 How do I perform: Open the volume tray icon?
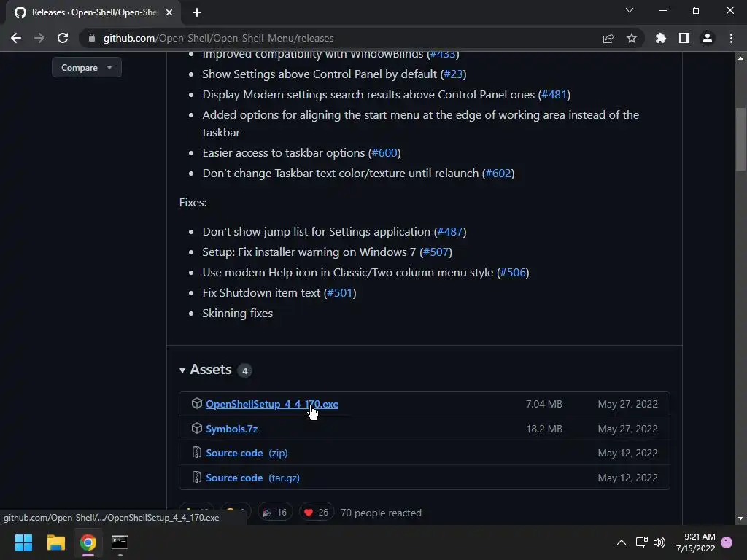[659, 542]
